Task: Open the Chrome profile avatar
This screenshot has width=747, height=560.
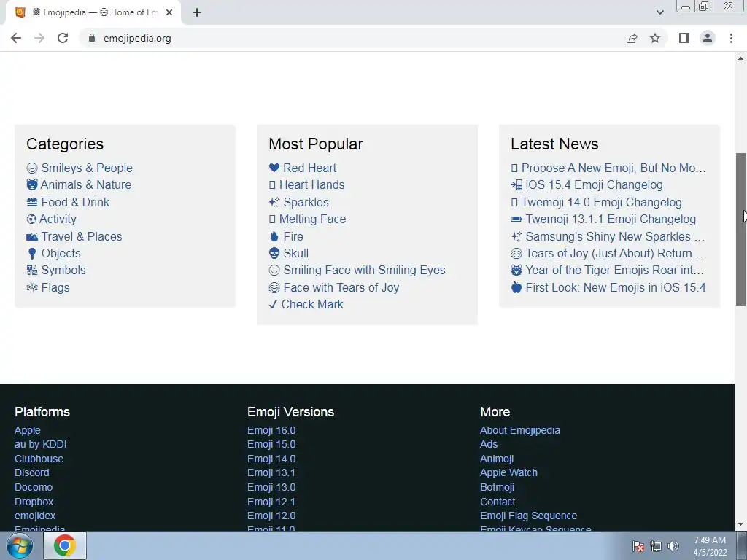Action: tap(708, 38)
